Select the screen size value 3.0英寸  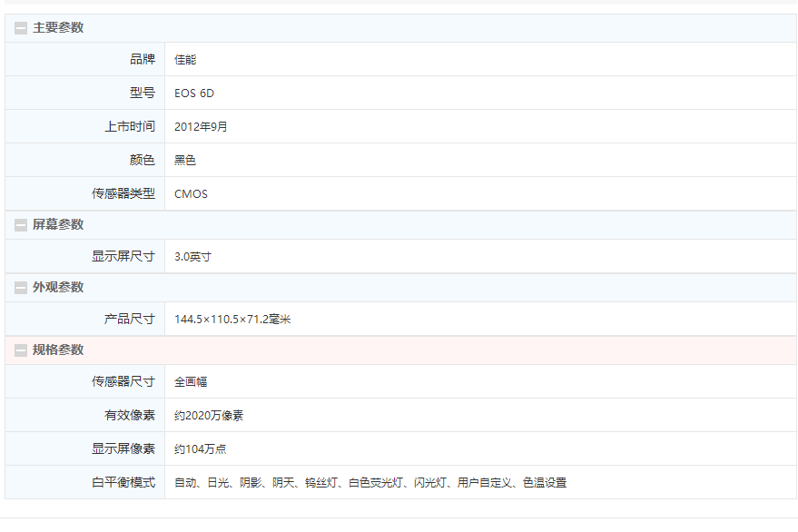click(192, 257)
